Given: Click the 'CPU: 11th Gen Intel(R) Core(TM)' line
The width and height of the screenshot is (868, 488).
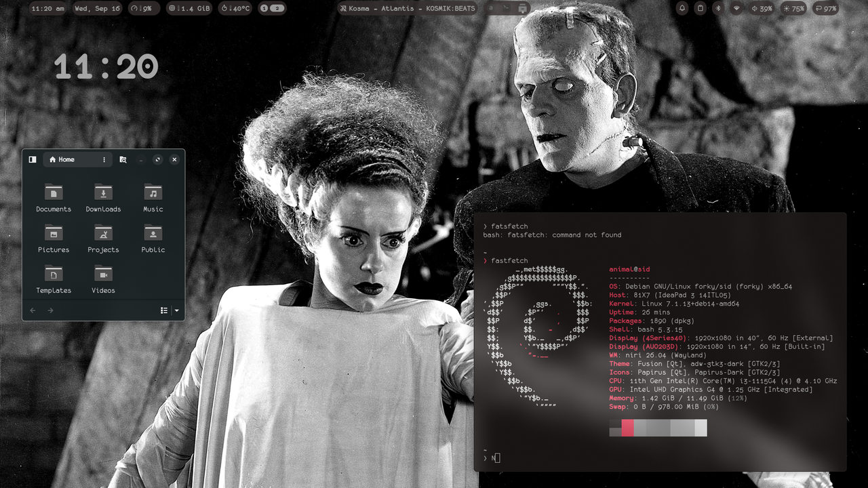Looking at the screenshot, I should tap(723, 381).
